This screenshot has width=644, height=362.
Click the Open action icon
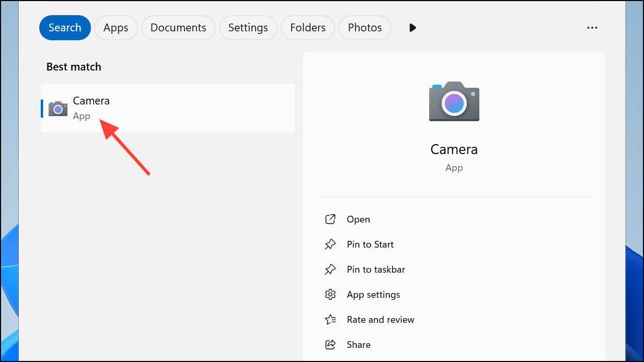[330, 219]
